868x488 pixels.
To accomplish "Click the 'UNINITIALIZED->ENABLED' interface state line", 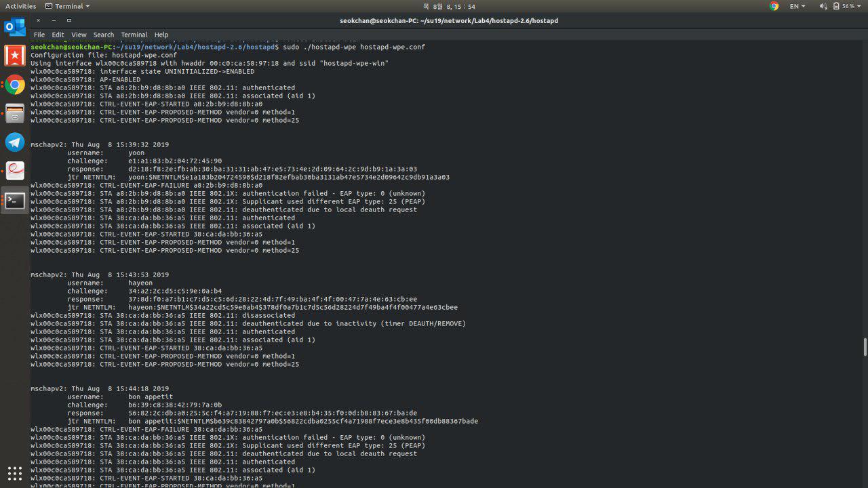I will 142,71.
